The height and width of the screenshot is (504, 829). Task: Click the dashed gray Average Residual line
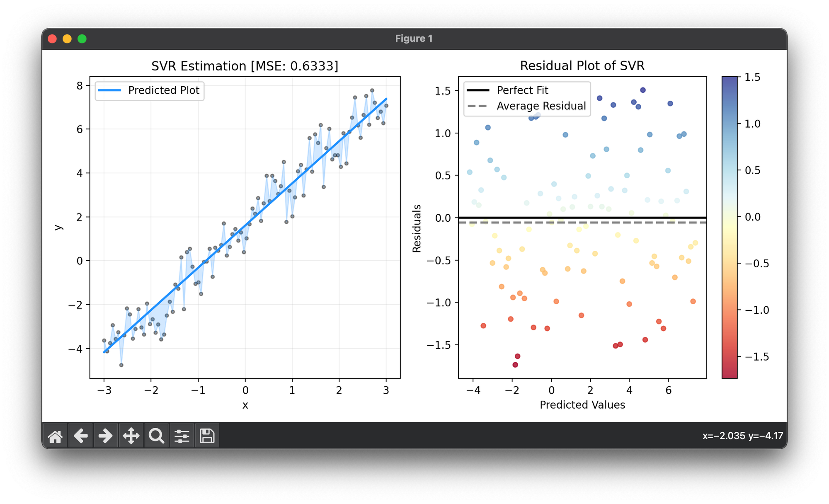tap(582, 223)
